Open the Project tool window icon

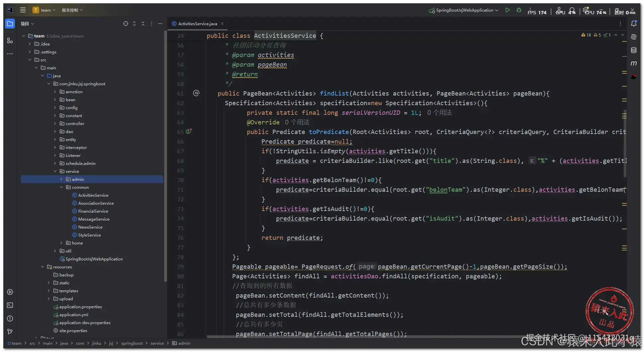coord(10,24)
